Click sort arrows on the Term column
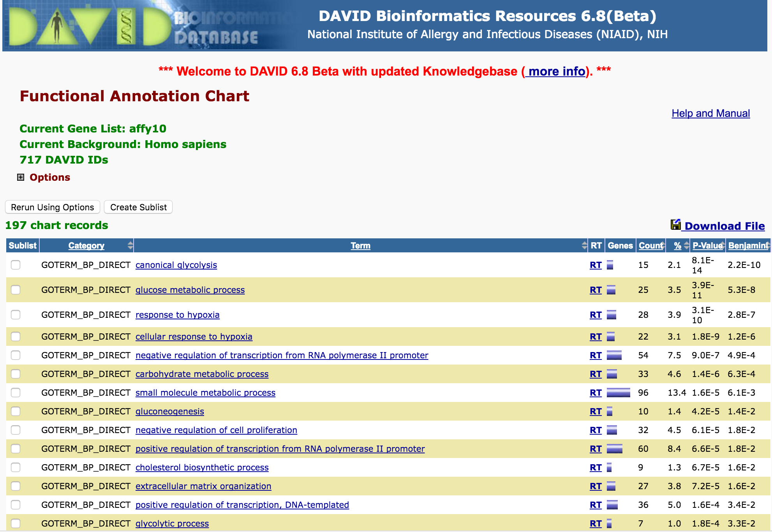The width and height of the screenshot is (772, 532). point(584,245)
